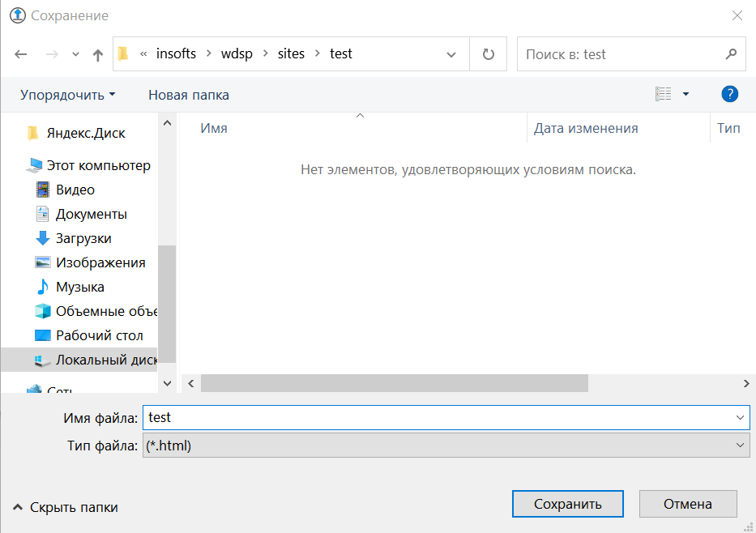The height and width of the screenshot is (533, 756).
Task: Click the Этот компьютер monitor icon
Action: (34, 165)
